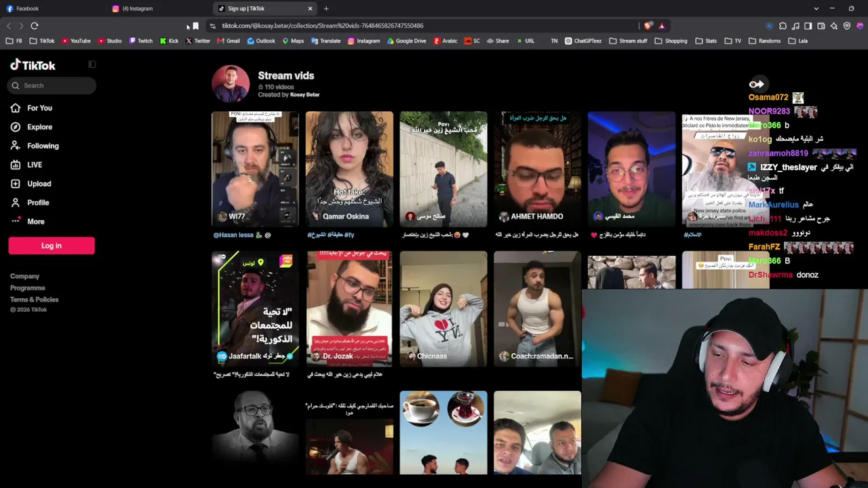Open the site settings icon in address bar
The image size is (868, 488).
pyautogui.click(x=213, y=26)
